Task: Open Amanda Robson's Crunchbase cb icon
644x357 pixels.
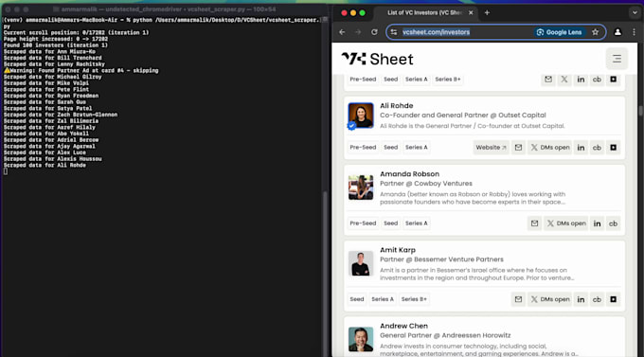Action: pos(613,223)
